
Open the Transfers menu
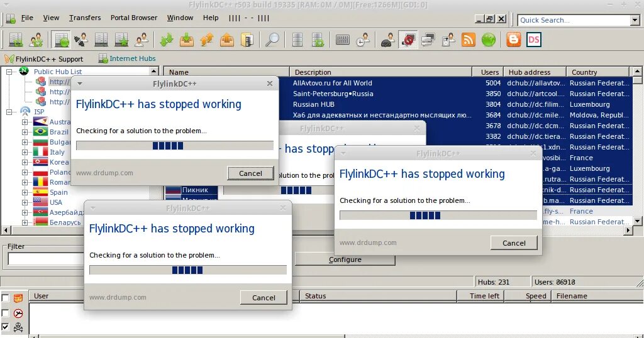[x=85, y=18]
